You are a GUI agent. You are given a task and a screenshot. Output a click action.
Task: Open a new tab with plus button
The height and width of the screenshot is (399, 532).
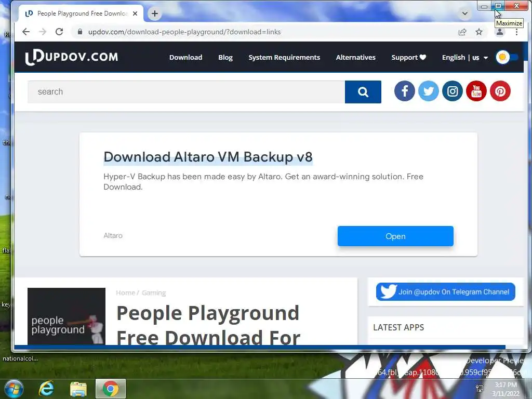[x=155, y=14]
